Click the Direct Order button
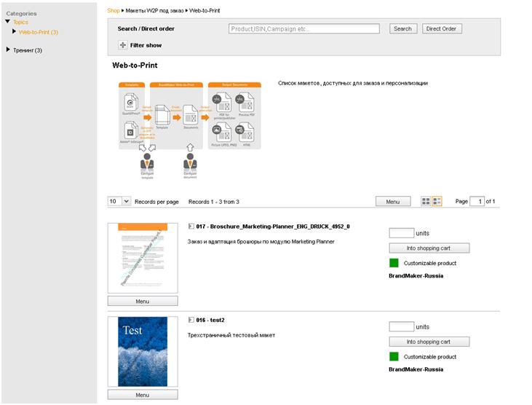Screen dimensions: 532x405 point(442,29)
